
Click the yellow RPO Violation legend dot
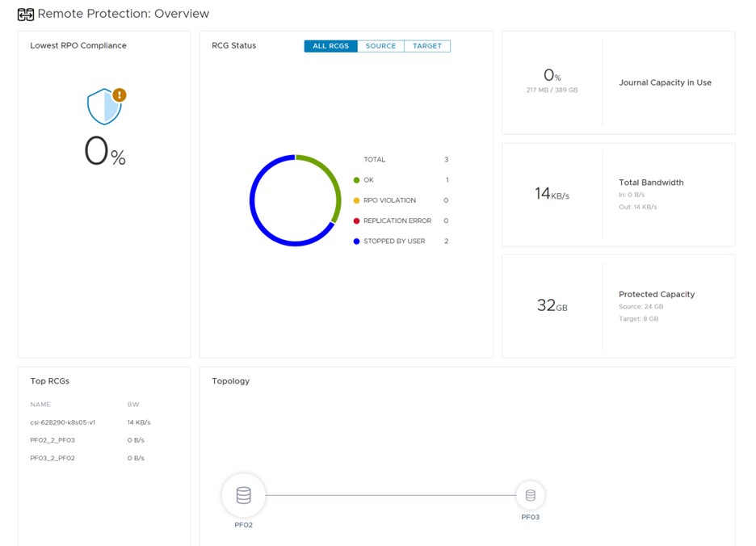[356, 200]
